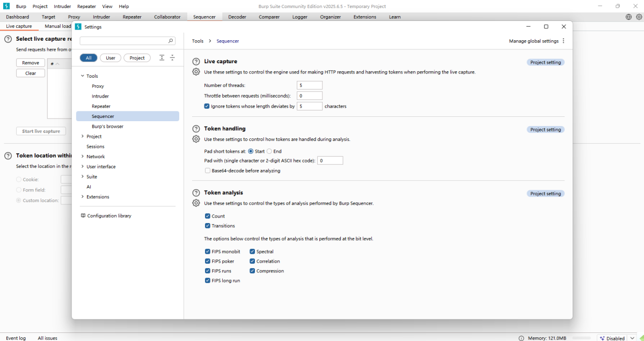Click the Project setting button for Token analysis
The image size is (644, 341).
point(545,194)
